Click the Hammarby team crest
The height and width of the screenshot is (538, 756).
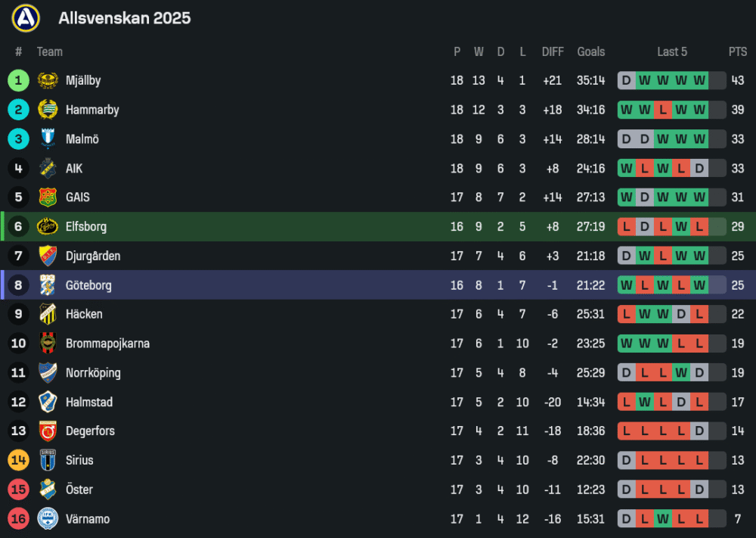coord(48,110)
